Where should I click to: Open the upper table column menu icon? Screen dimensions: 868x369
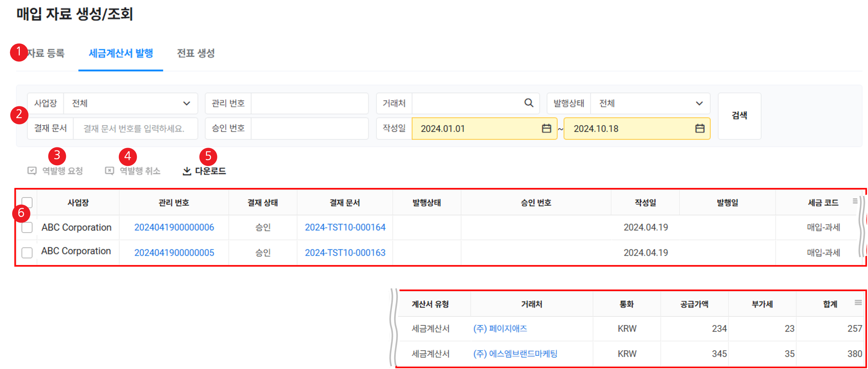click(x=855, y=201)
